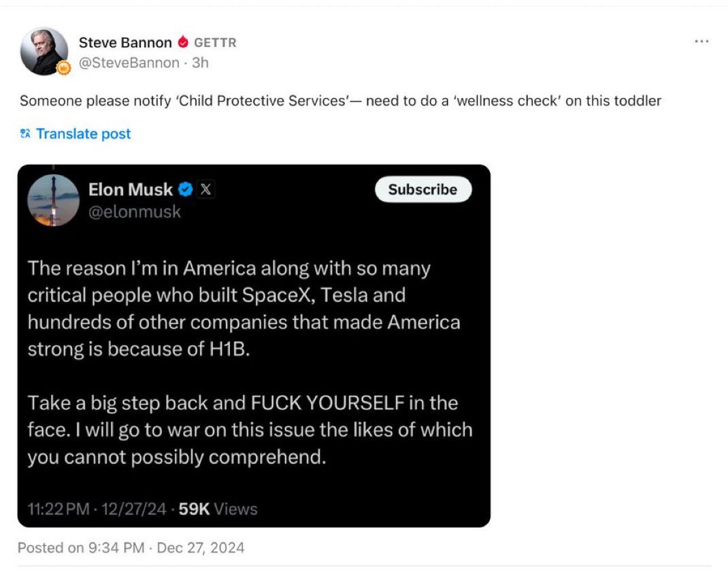Click the 11:22 PM quoted tweet timestamp
Screen dimensions: 728x575
tap(59, 509)
